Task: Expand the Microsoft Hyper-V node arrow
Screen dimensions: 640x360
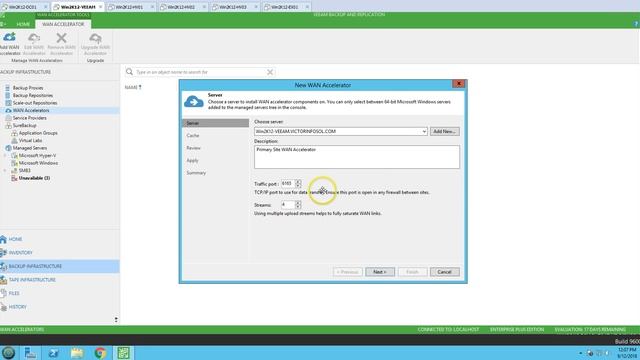Action: tap(5, 156)
